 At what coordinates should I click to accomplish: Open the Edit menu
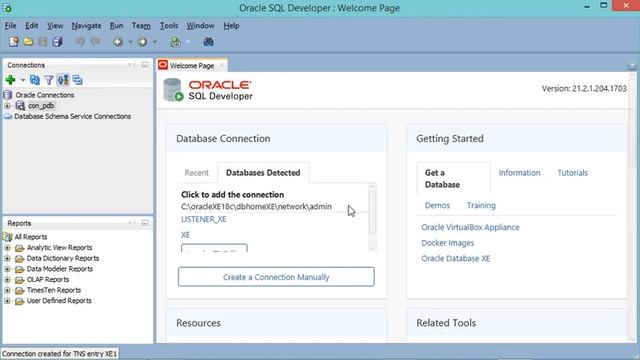[x=31, y=26]
